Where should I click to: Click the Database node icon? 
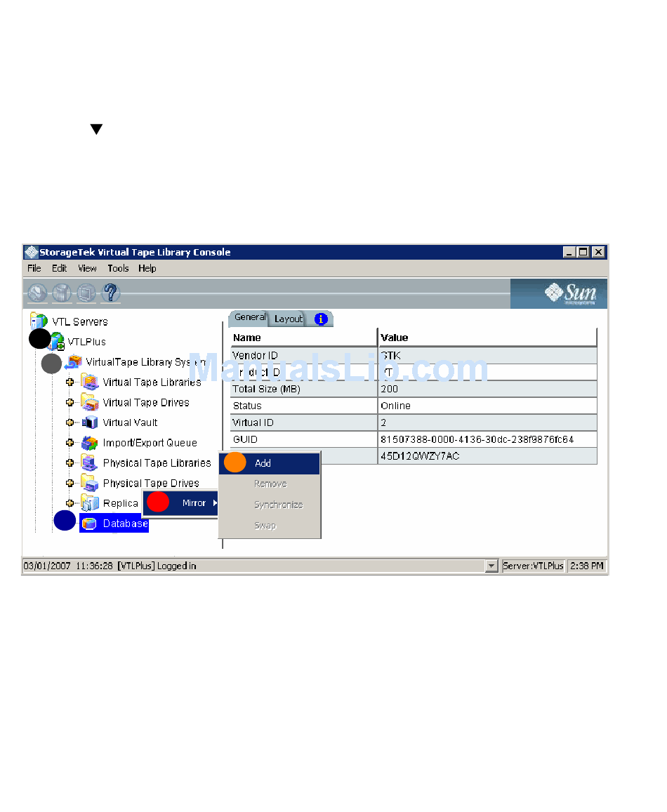(90, 524)
